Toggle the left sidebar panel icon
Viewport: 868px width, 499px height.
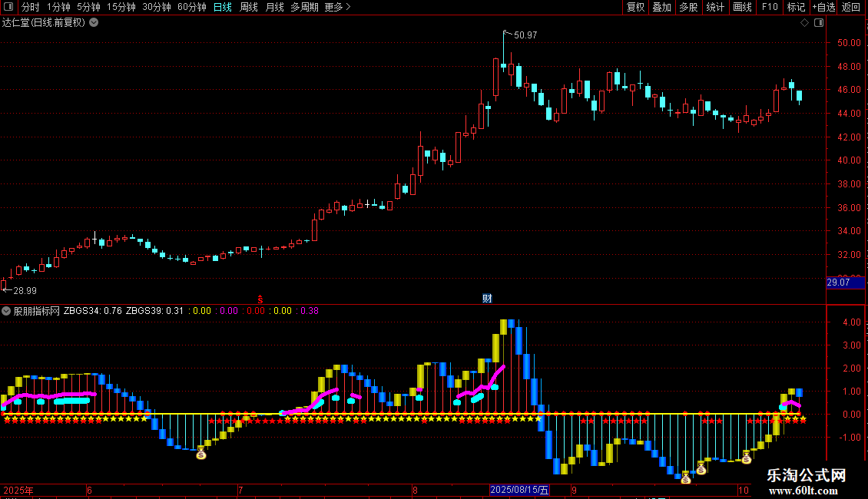coord(8,7)
